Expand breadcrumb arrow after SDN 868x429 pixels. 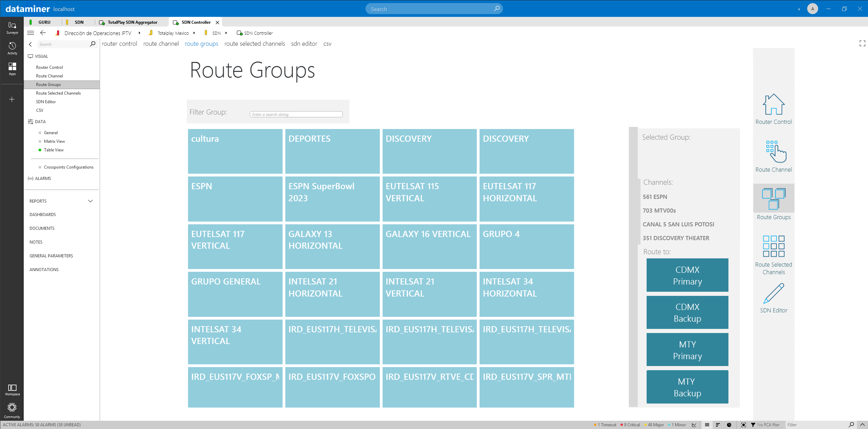(x=226, y=33)
